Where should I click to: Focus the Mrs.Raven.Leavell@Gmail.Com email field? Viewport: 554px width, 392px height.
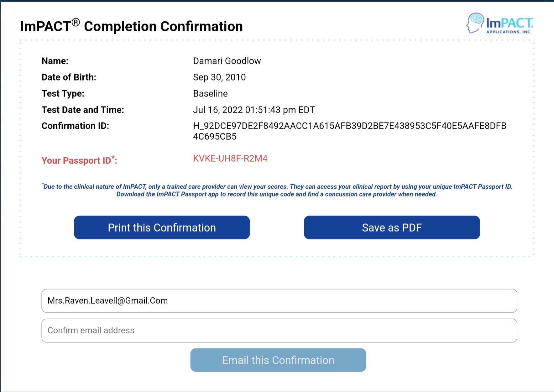279,301
